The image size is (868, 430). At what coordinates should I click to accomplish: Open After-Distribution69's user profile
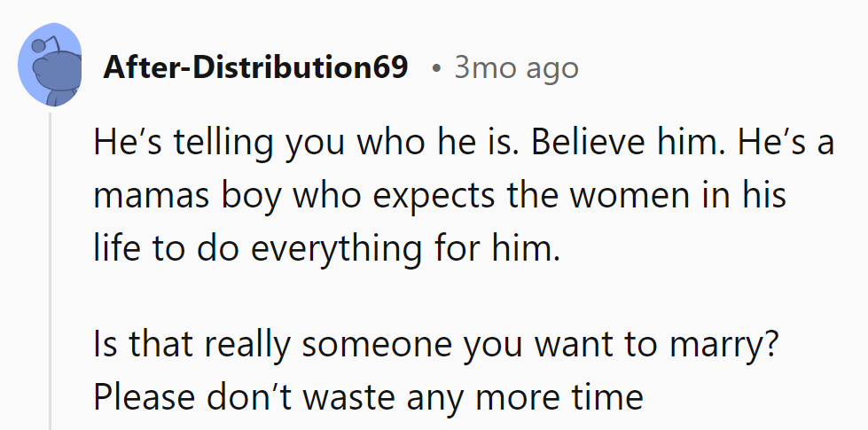[256, 67]
